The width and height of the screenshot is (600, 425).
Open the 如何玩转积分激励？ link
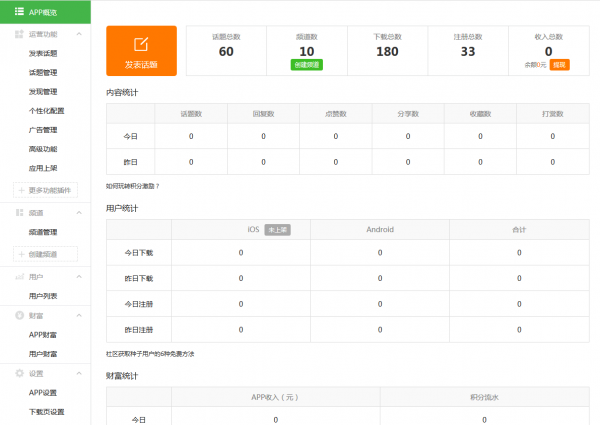click(x=132, y=186)
